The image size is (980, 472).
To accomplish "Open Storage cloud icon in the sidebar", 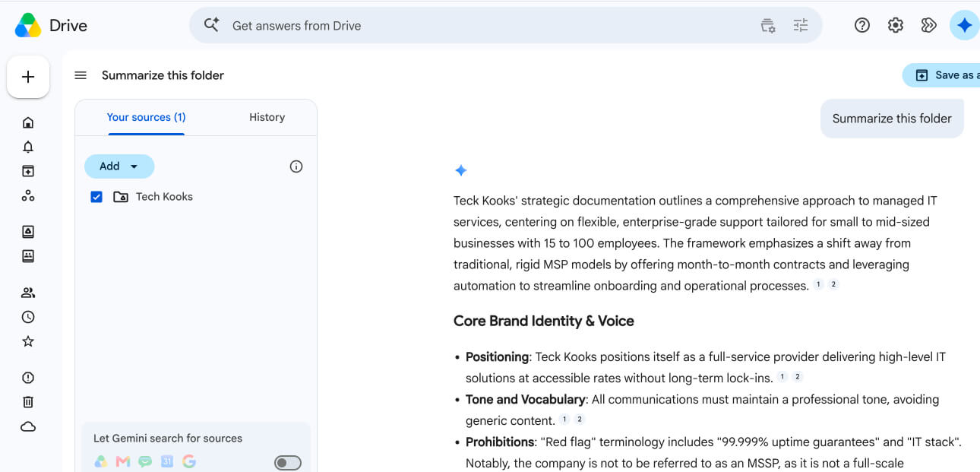I will (28, 426).
